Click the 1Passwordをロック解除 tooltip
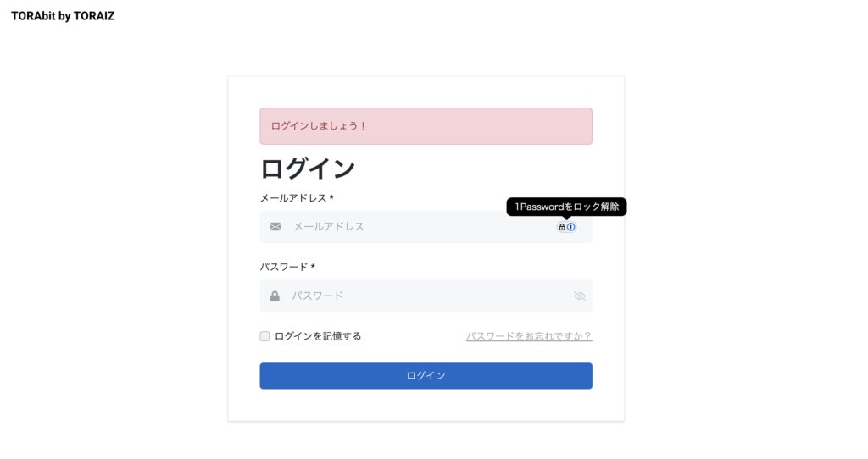868x459 pixels. pos(566,207)
